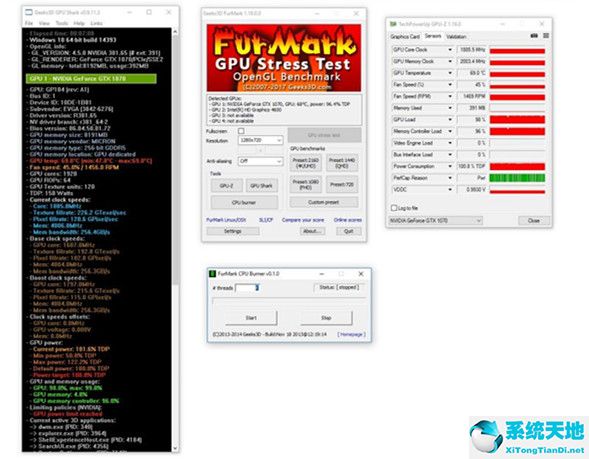Open the Tools menu in GPU Shark
The image size is (589, 459).
click(x=62, y=23)
